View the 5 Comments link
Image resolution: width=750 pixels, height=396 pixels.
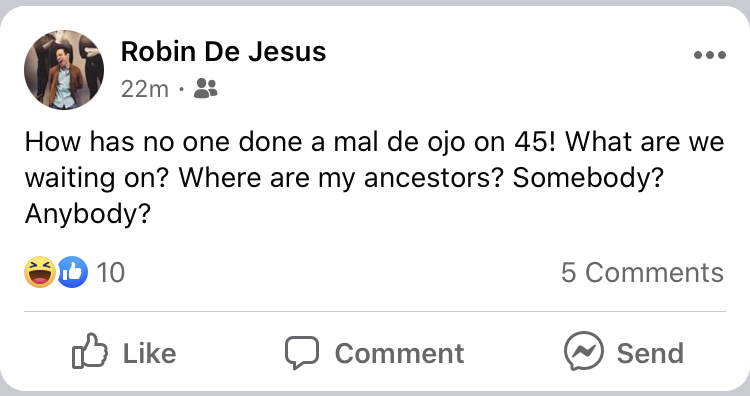642,273
